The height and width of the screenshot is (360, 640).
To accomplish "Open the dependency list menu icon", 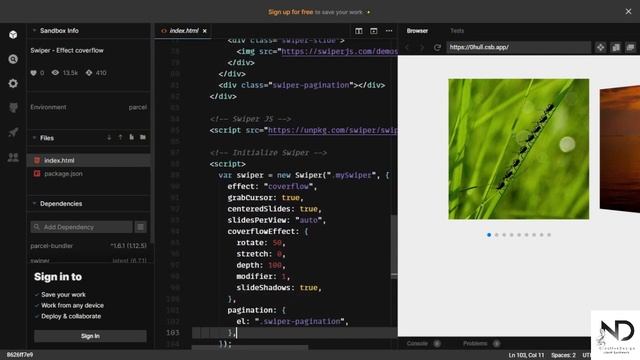I will (141, 227).
